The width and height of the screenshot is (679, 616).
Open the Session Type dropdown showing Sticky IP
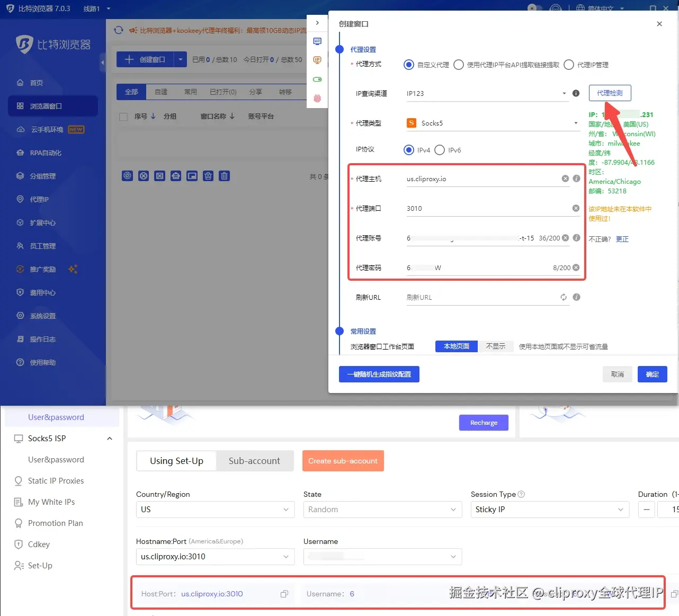point(550,510)
